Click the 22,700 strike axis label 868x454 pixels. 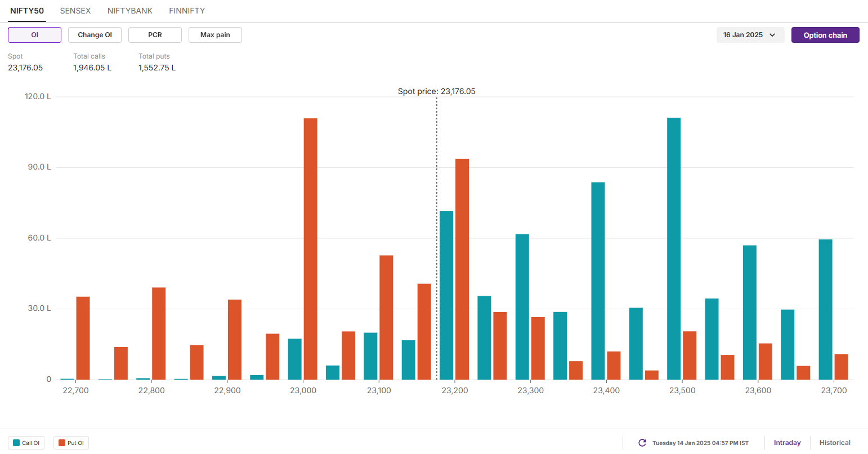pos(75,390)
